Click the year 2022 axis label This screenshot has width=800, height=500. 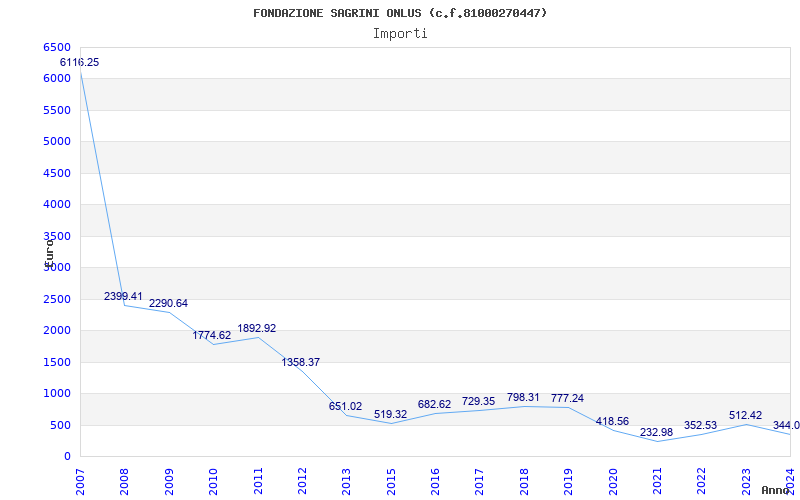click(x=702, y=482)
